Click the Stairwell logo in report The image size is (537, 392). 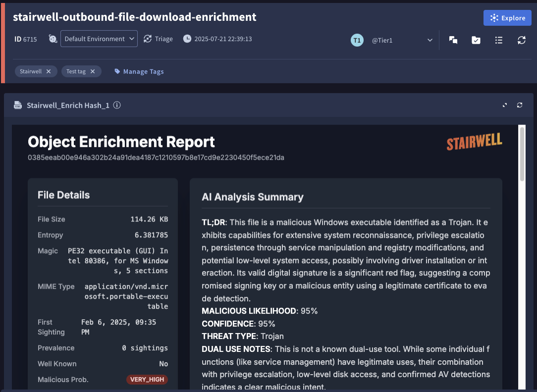point(474,142)
